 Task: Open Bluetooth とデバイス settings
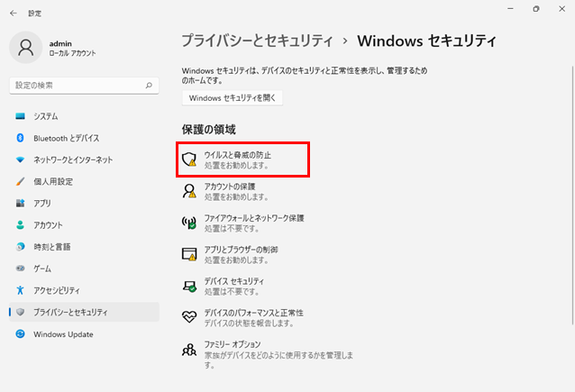(85, 138)
